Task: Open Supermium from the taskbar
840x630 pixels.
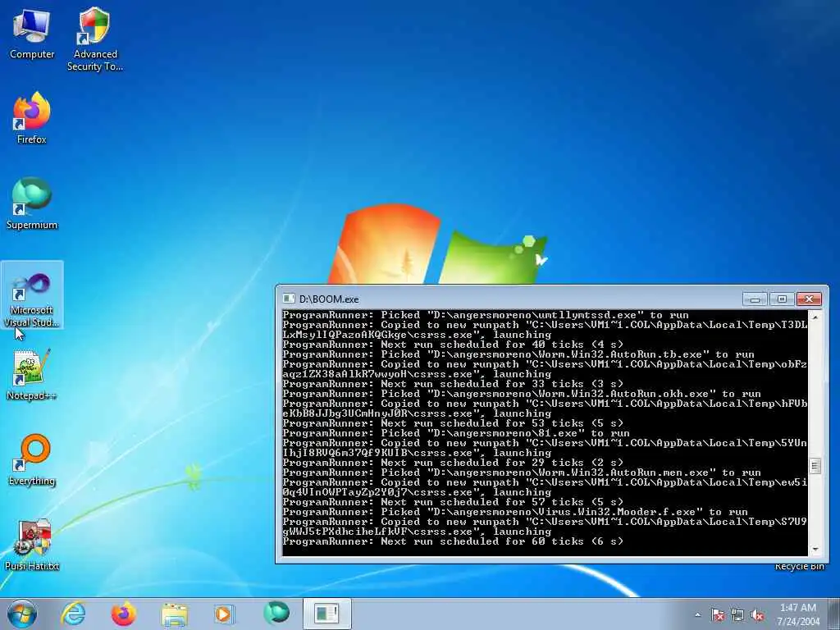Action: [276, 613]
